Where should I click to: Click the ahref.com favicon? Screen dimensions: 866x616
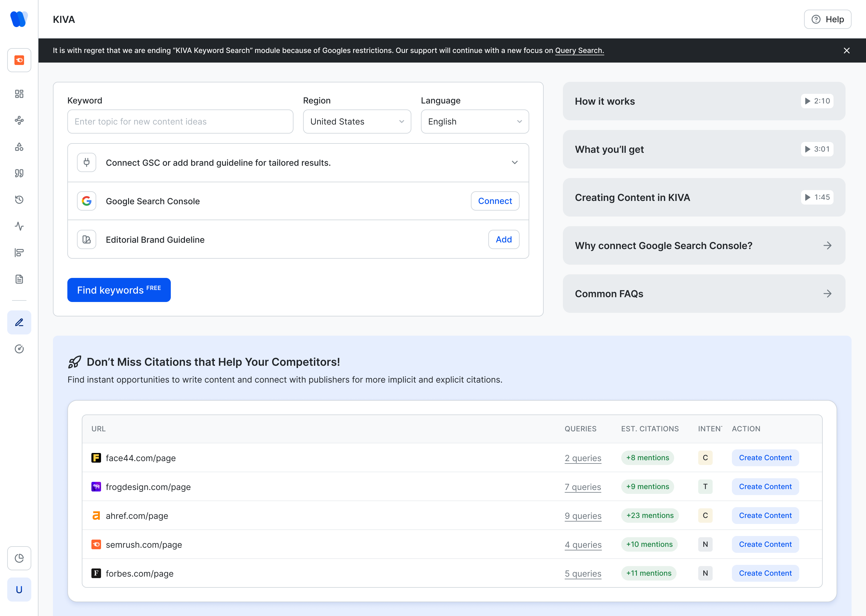96,516
